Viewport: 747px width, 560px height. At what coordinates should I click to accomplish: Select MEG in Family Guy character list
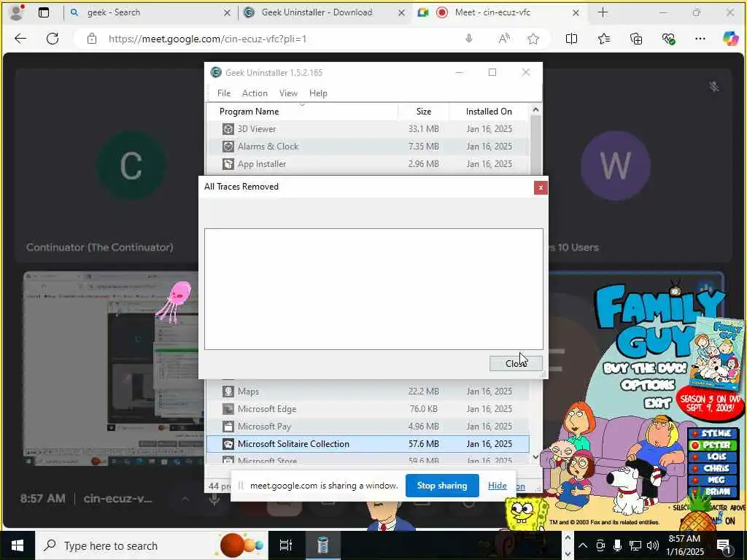(x=712, y=480)
